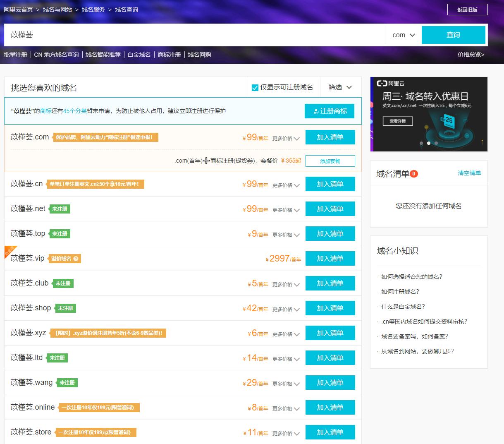Click the 注册商标 button
The width and height of the screenshot is (504, 444).
pyautogui.click(x=330, y=111)
